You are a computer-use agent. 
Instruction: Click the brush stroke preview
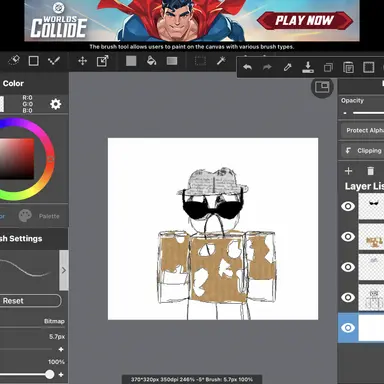(x=29, y=270)
